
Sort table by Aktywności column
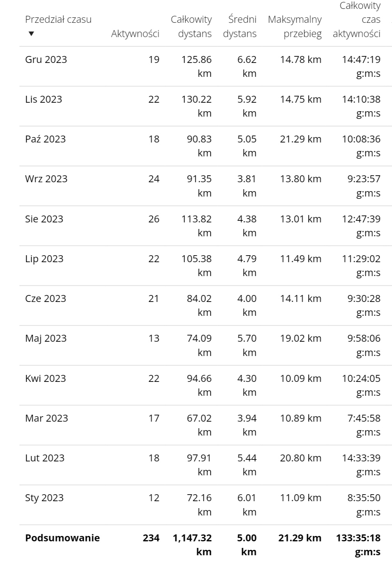tap(135, 34)
